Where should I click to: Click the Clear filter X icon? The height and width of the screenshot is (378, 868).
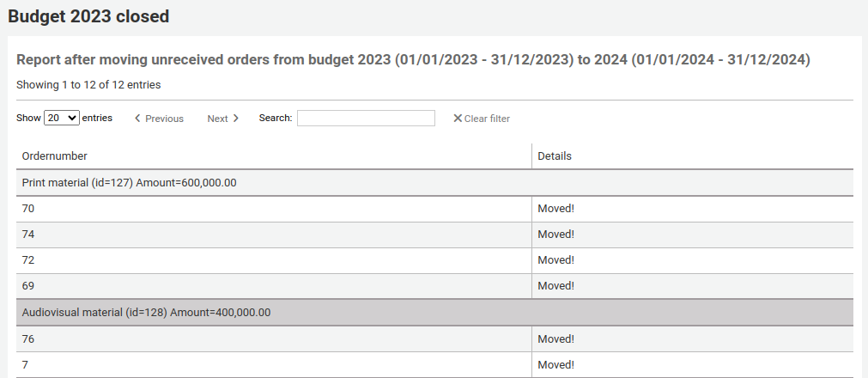pos(458,119)
